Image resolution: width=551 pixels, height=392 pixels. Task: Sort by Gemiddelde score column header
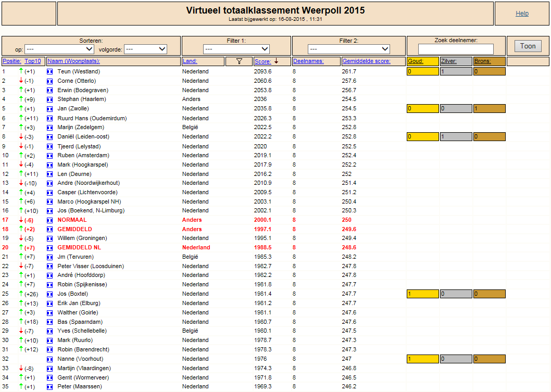tap(367, 61)
